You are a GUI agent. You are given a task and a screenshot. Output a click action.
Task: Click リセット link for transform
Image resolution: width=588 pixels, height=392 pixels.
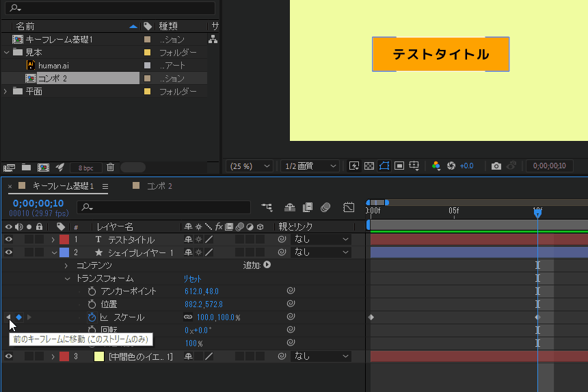point(192,278)
